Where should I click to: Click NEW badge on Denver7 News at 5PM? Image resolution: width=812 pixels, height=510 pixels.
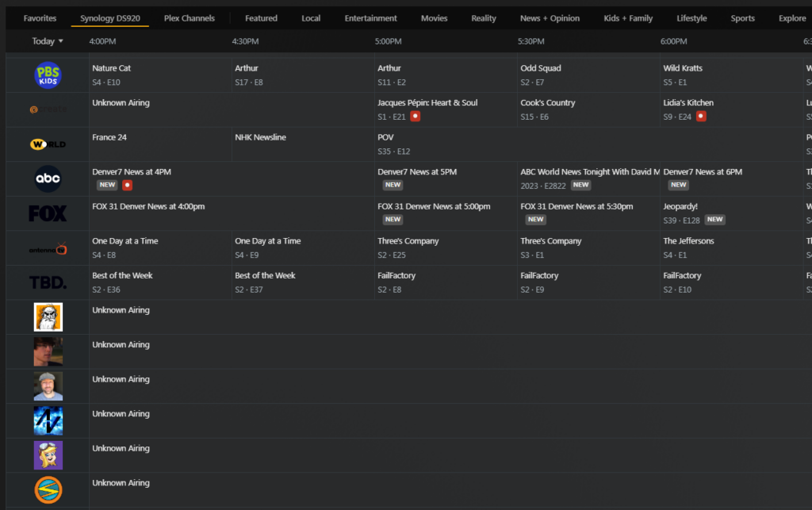(393, 185)
